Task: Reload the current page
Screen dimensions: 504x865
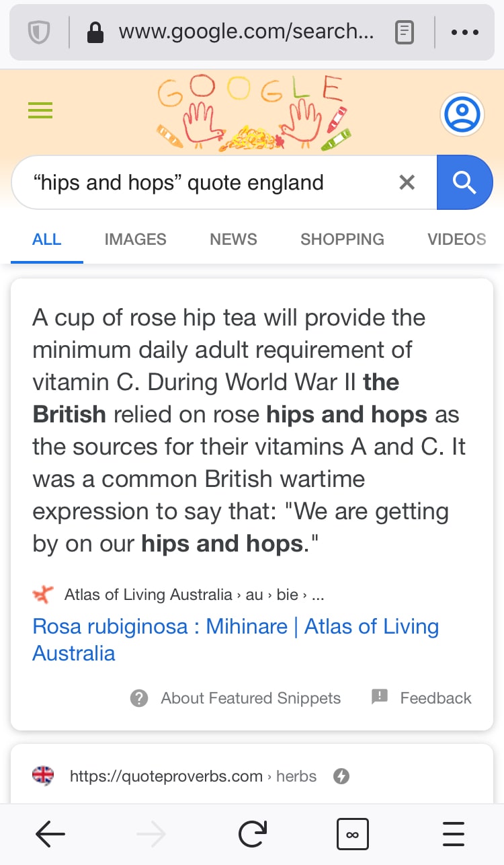Action: (x=252, y=835)
